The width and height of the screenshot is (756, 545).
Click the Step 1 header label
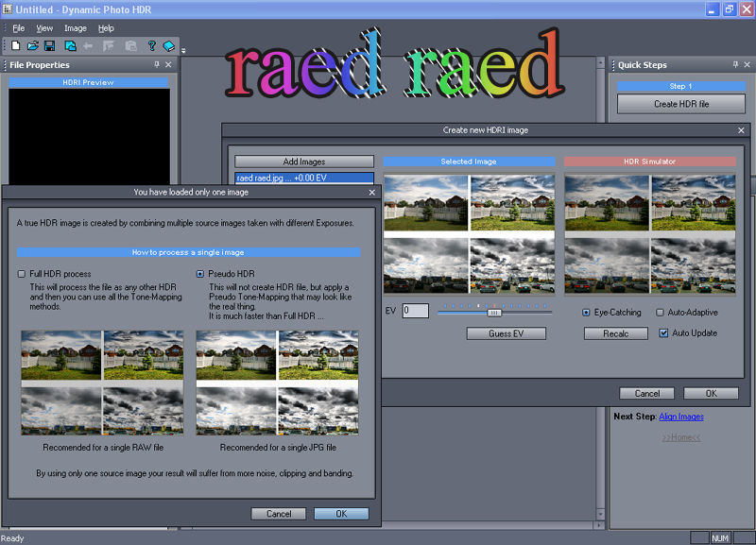click(681, 86)
